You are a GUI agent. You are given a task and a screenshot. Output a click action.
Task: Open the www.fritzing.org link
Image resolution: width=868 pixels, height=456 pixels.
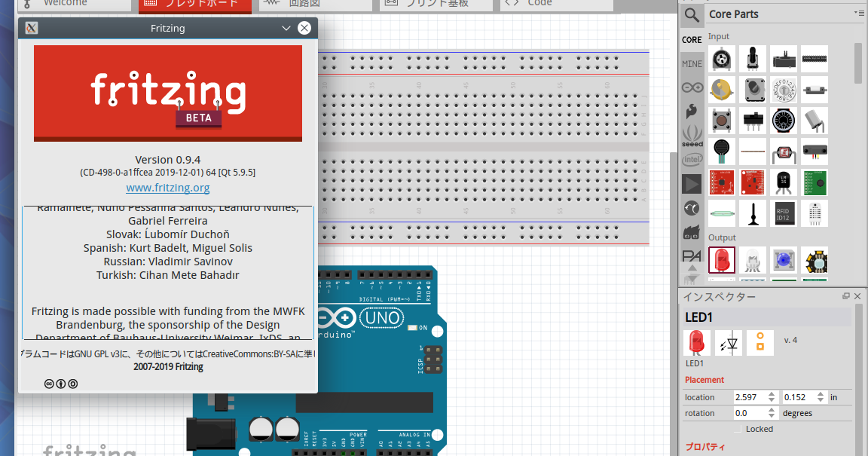coord(168,188)
